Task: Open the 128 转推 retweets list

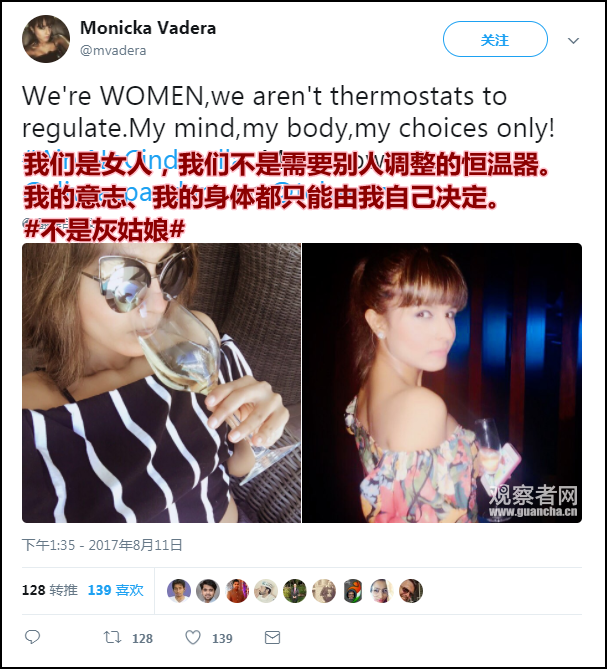Action: (x=50, y=590)
